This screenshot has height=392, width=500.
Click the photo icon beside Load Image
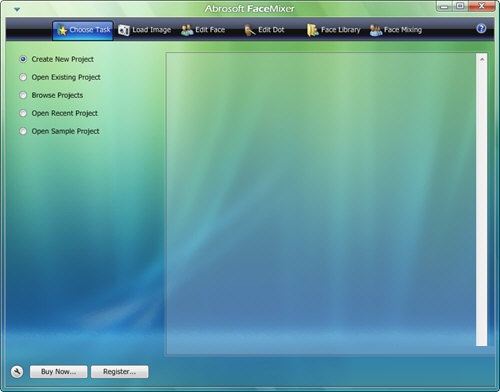pyautogui.click(x=124, y=30)
